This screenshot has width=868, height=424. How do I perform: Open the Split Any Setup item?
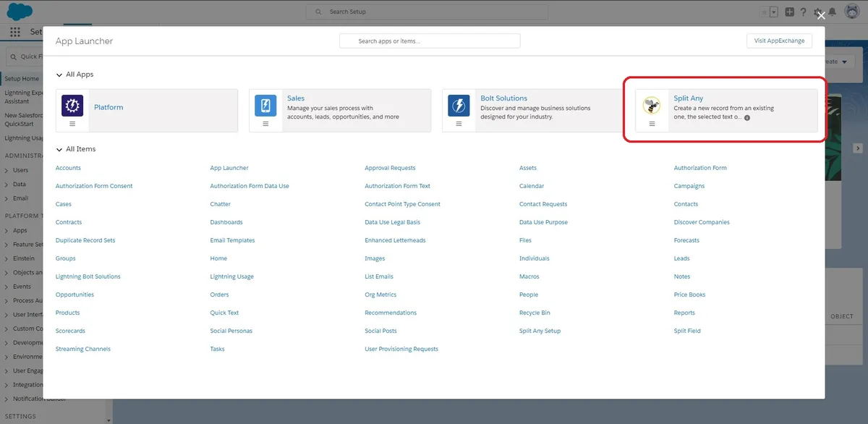pos(540,331)
